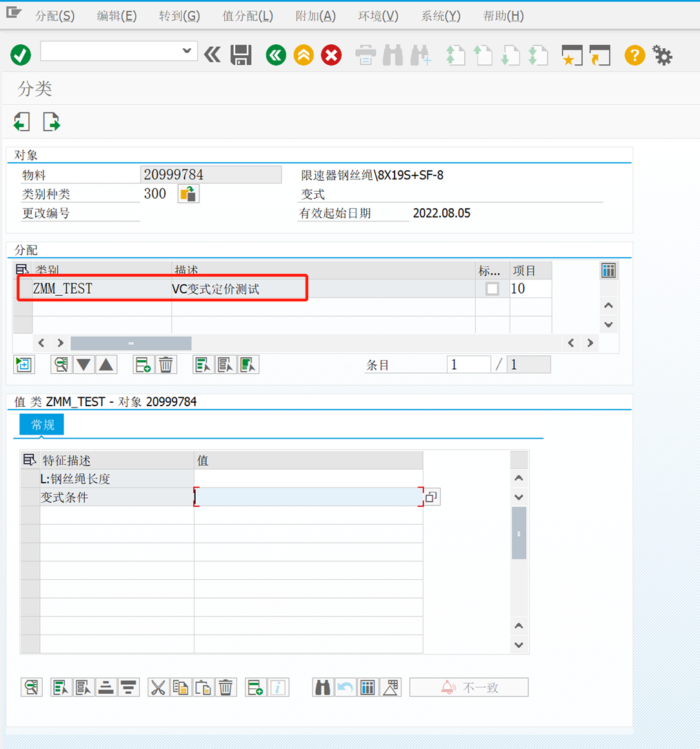This screenshot has width=700, height=749.
Task: Open the 附加(A) menu
Action: (x=315, y=17)
